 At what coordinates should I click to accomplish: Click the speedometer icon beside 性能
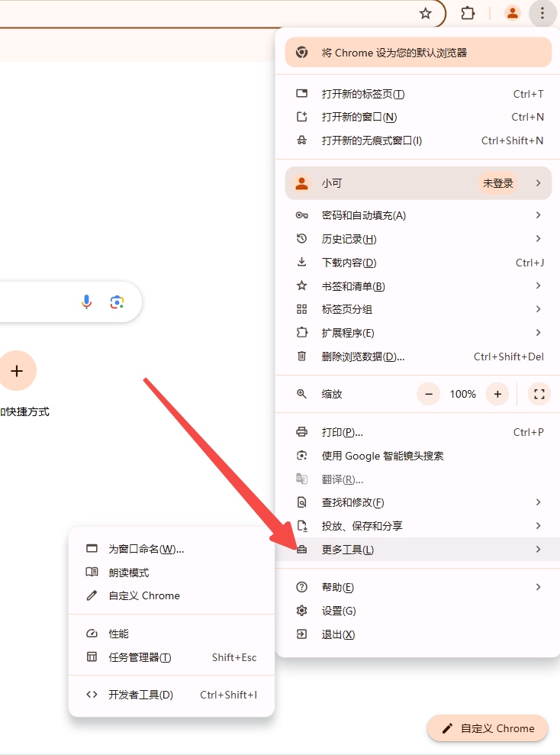point(92,633)
